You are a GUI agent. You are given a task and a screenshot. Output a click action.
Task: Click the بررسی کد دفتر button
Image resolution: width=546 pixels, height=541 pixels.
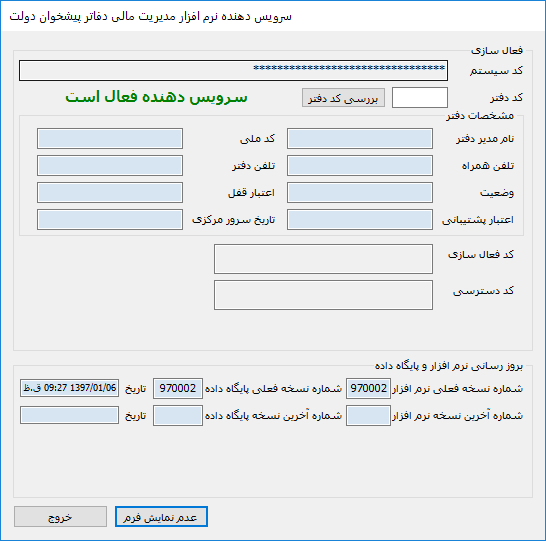pos(343,97)
